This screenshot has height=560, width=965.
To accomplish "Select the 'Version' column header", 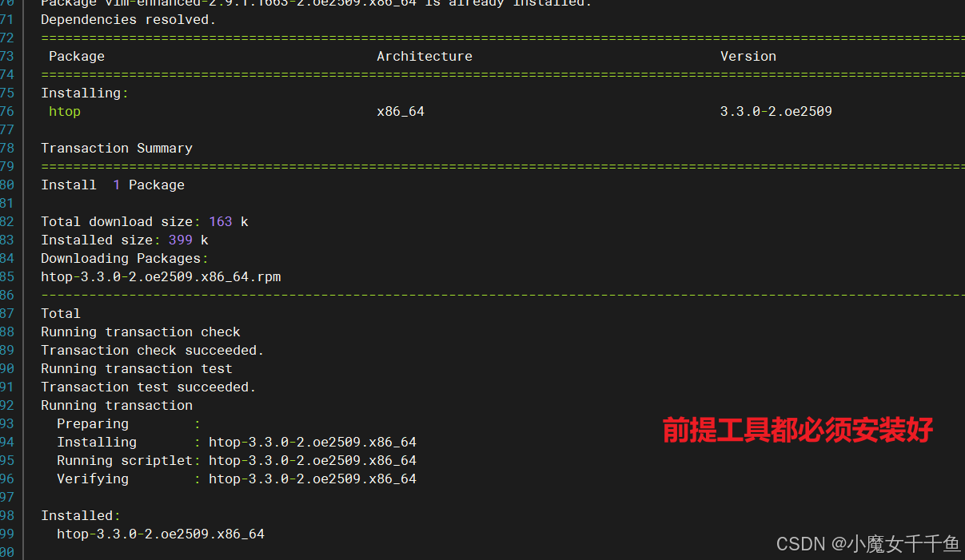I will point(748,56).
